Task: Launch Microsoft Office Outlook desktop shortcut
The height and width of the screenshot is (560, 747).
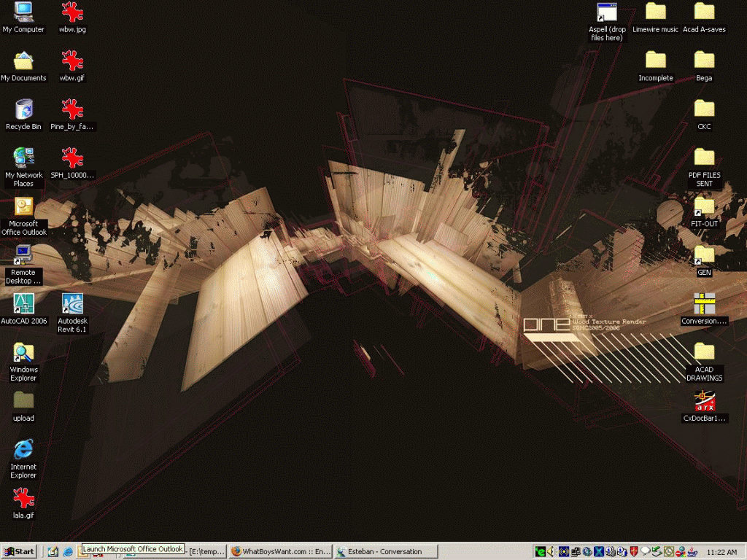Action: click(x=24, y=217)
